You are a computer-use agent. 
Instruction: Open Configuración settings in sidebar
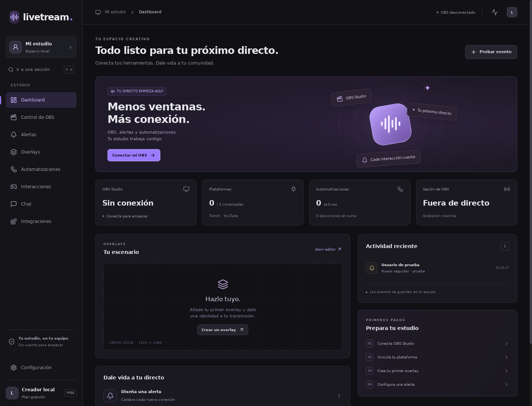click(x=41, y=368)
